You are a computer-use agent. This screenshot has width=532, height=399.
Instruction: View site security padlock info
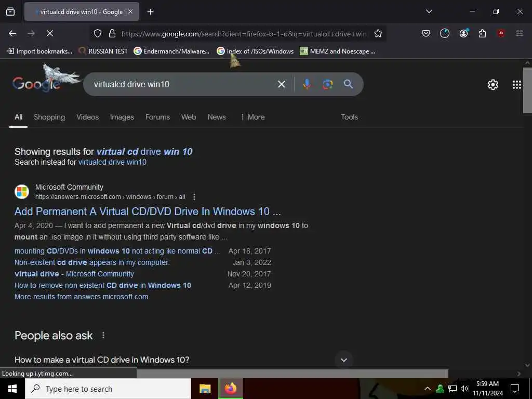pyautogui.click(x=112, y=33)
